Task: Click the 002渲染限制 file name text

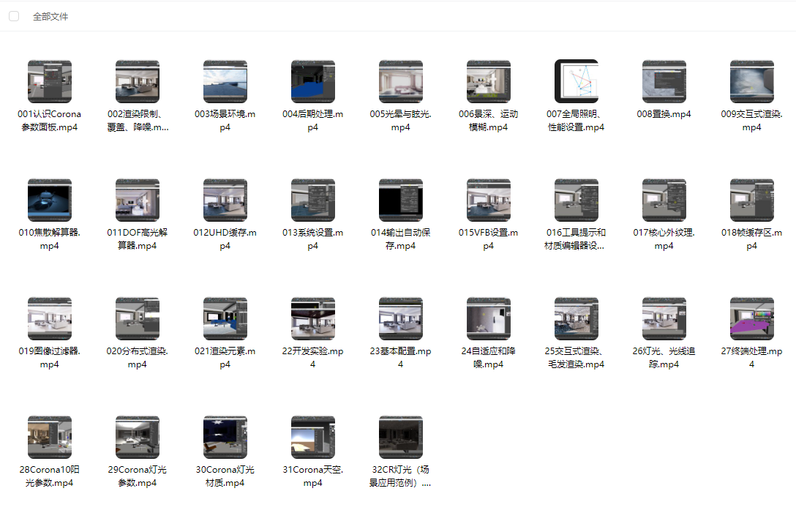Action: coord(138,121)
